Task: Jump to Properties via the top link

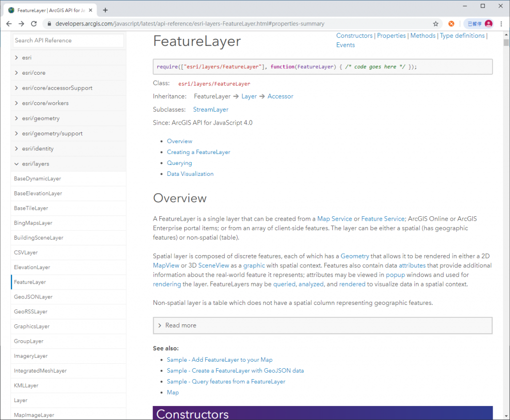Action: (x=391, y=36)
